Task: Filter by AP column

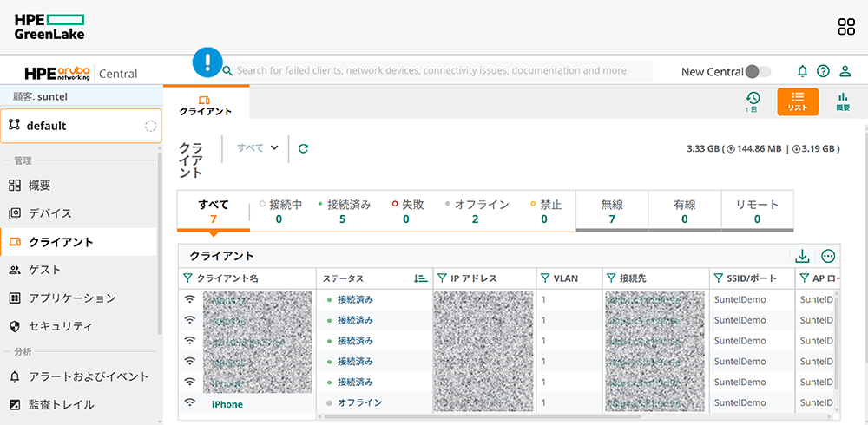Action: [805, 278]
